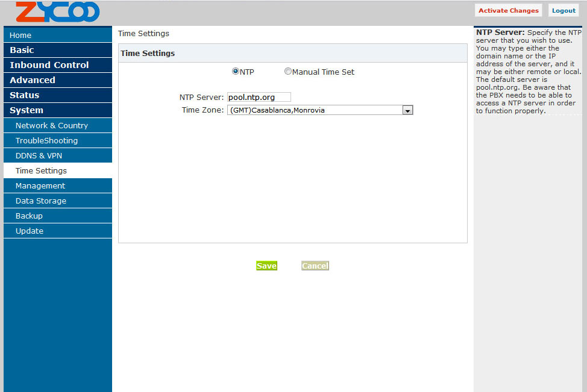
Task: Go to the Home menu item
Action: 57,36
